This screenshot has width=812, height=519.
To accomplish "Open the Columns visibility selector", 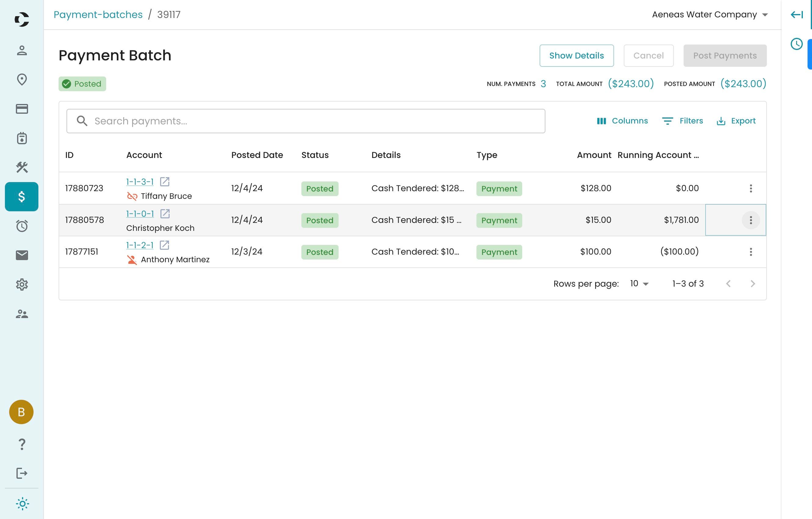I will [622, 121].
